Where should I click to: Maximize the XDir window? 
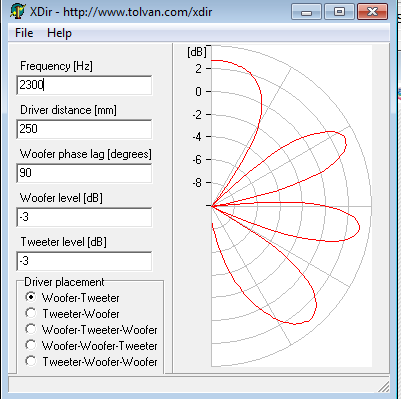(339, 12)
